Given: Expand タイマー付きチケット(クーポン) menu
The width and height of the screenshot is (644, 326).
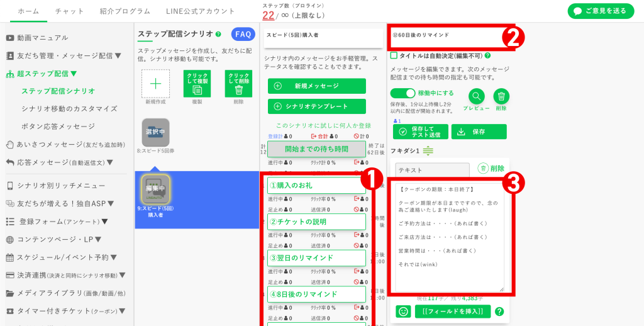Looking at the screenshot, I should [122, 311].
